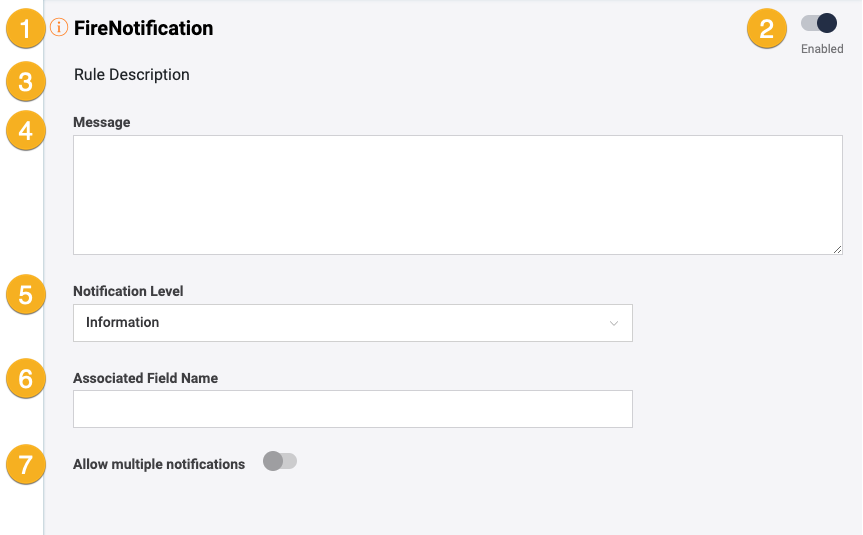Screen dimensions: 863x535
Task: Click the orange info icon beside FireNotification
Action: click(59, 28)
